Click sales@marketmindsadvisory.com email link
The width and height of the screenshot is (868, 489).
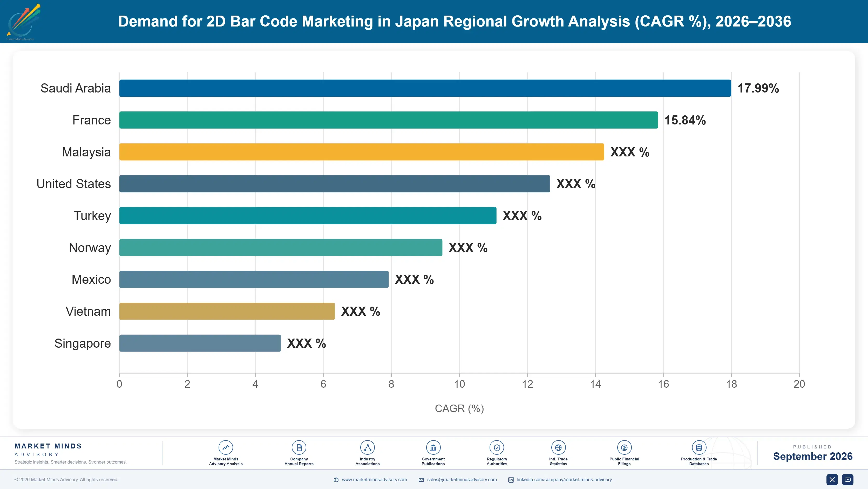click(x=462, y=480)
